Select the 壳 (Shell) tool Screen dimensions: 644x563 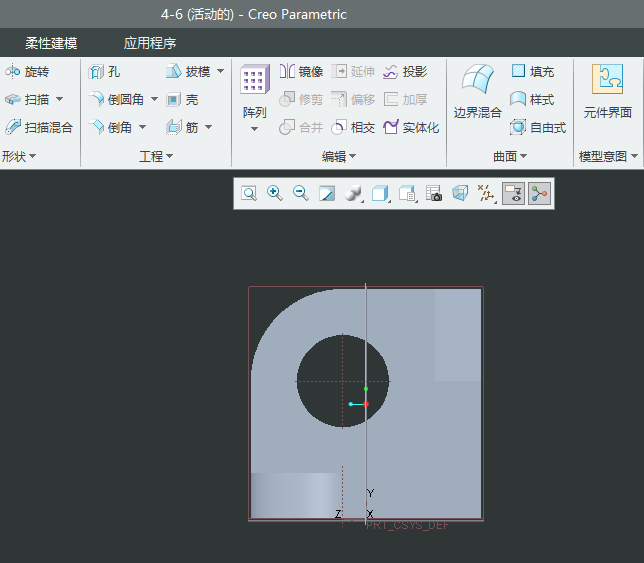[182, 99]
